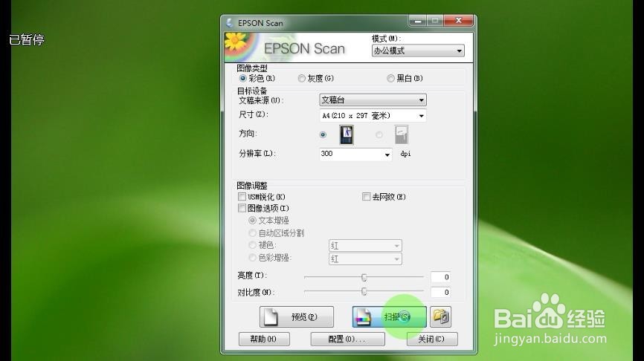Screen dimensions: 644x361
Task: Select the portrait orientation radio button
Action: [x=323, y=134]
